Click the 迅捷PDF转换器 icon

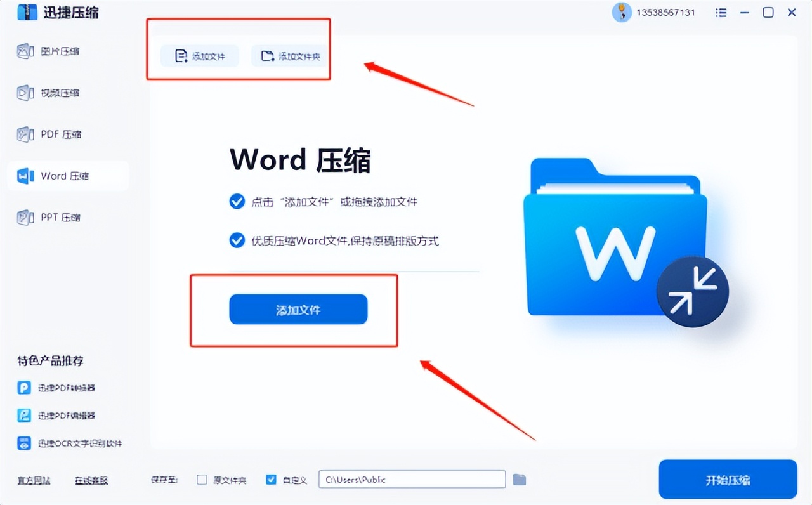pos(24,388)
